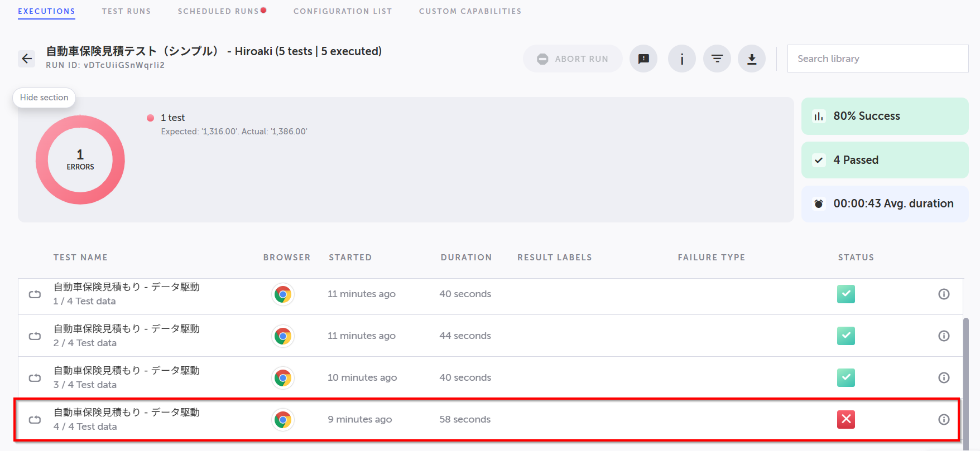Open the Custom Capabilities tab
The image size is (980, 451).
pyautogui.click(x=470, y=11)
